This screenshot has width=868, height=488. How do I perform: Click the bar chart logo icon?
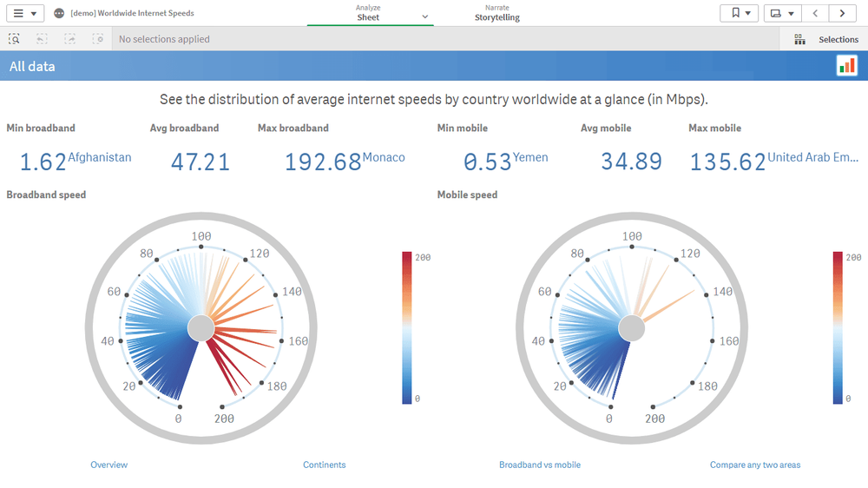(x=846, y=66)
